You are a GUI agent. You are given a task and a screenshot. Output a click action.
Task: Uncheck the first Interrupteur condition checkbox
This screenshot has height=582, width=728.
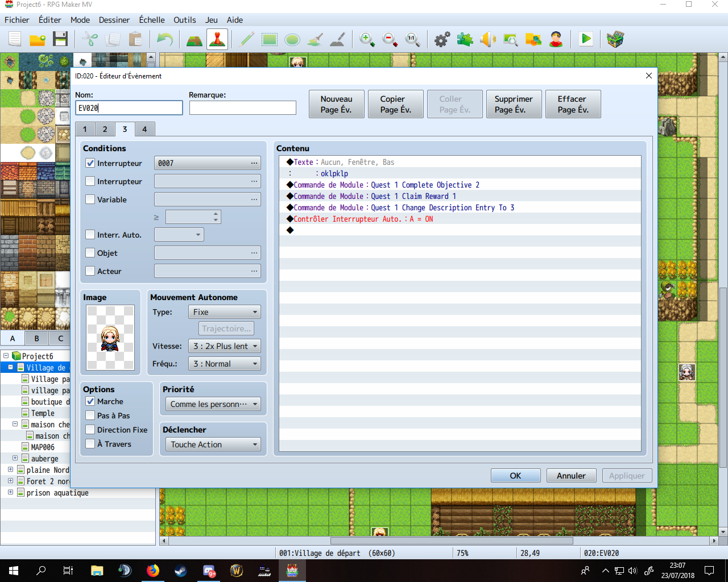click(x=90, y=163)
